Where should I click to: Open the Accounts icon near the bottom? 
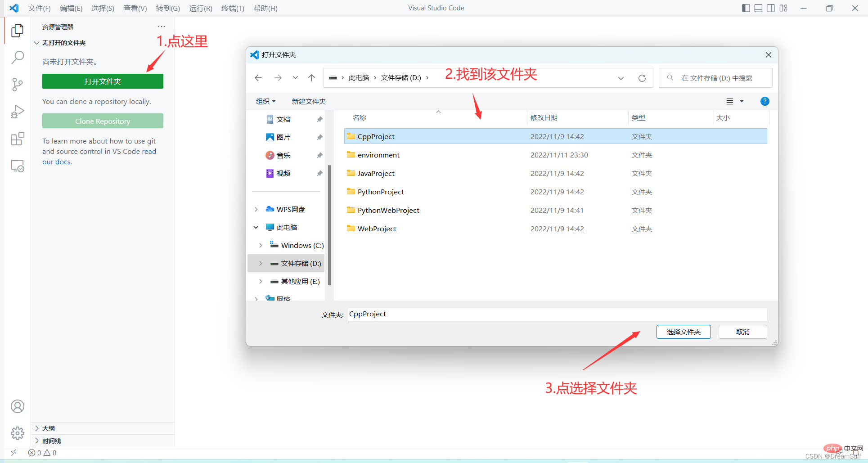(17, 406)
